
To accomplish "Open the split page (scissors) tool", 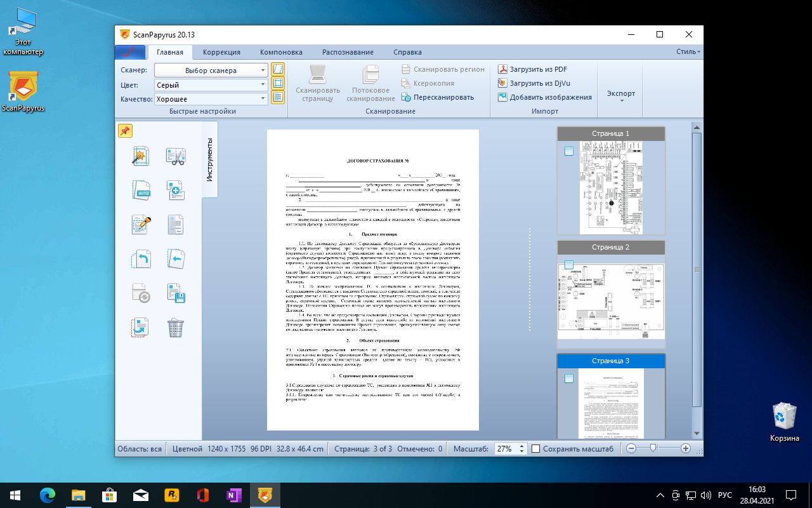I will (x=176, y=156).
